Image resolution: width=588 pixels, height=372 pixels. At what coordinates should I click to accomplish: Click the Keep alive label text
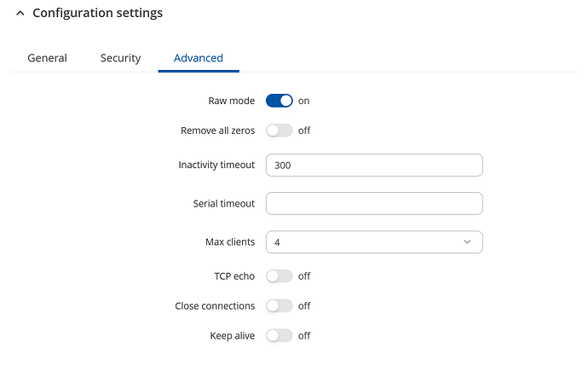coord(232,335)
